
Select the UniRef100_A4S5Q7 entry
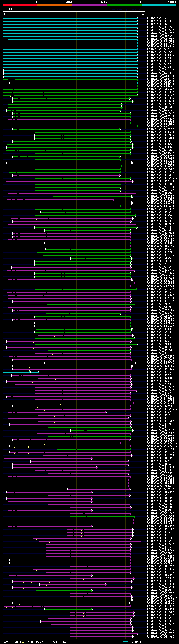(161, 166)
